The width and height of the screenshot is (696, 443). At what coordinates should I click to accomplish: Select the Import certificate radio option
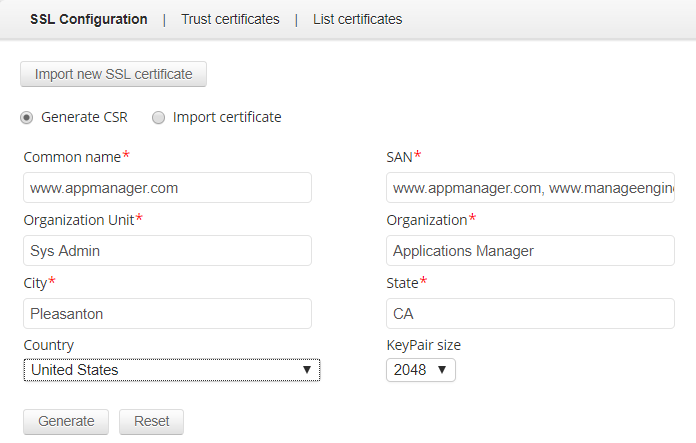158,118
